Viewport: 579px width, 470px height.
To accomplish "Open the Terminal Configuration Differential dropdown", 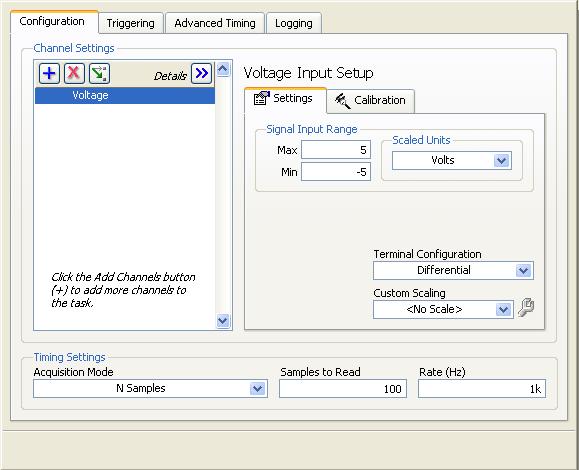I will pos(453,271).
